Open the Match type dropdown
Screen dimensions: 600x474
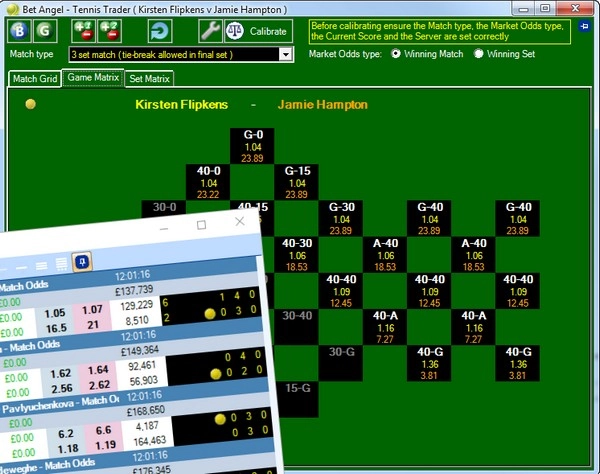pyautogui.click(x=285, y=54)
